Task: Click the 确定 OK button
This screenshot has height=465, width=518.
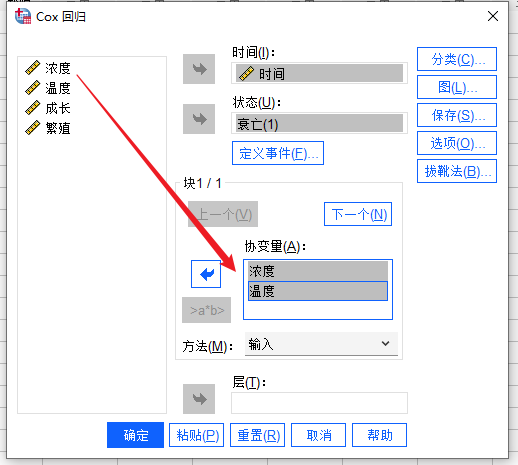Action: pos(135,435)
